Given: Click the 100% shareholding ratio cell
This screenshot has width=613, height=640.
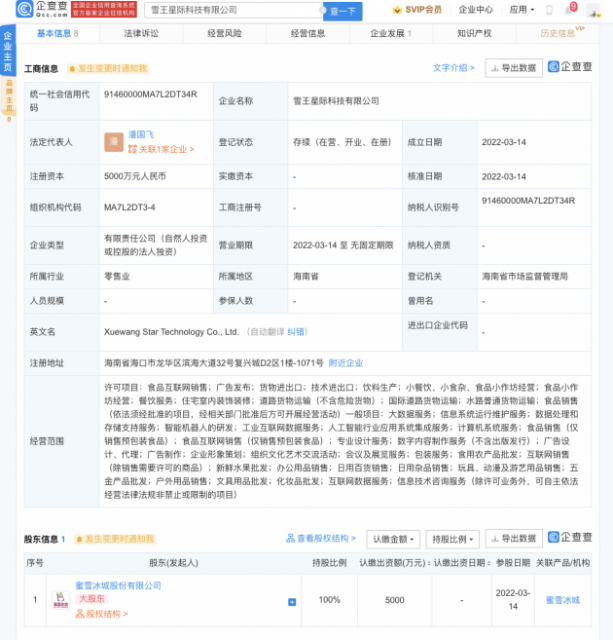Looking at the screenshot, I should (x=329, y=600).
